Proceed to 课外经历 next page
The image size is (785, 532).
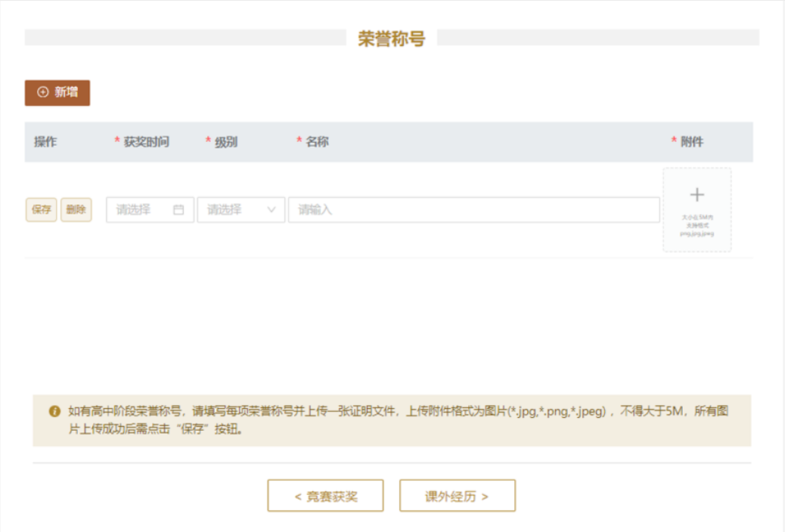(457, 496)
